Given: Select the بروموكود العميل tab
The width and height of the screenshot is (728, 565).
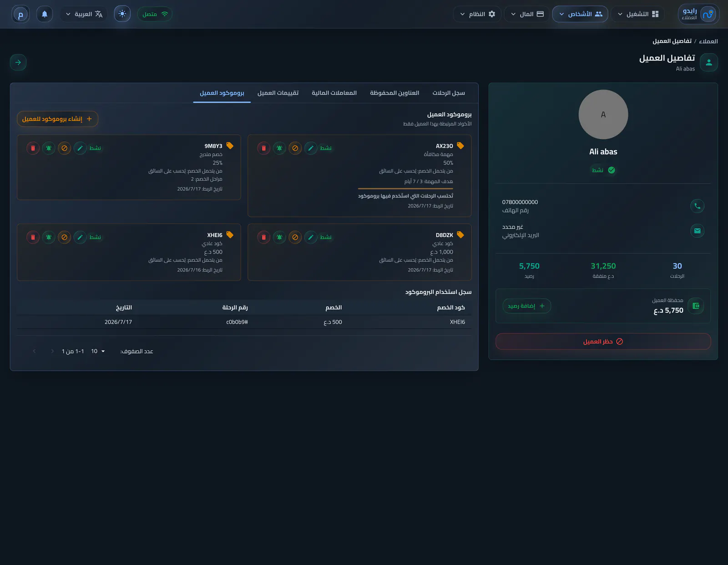Looking at the screenshot, I should (222, 93).
